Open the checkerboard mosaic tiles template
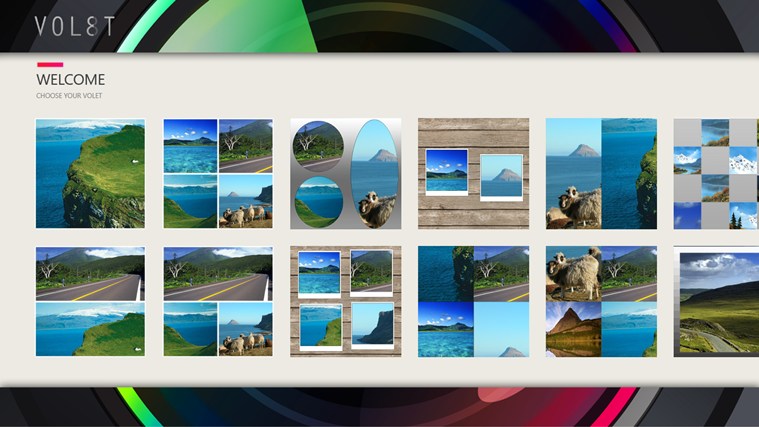This screenshot has height=427, width=759. (716, 173)
